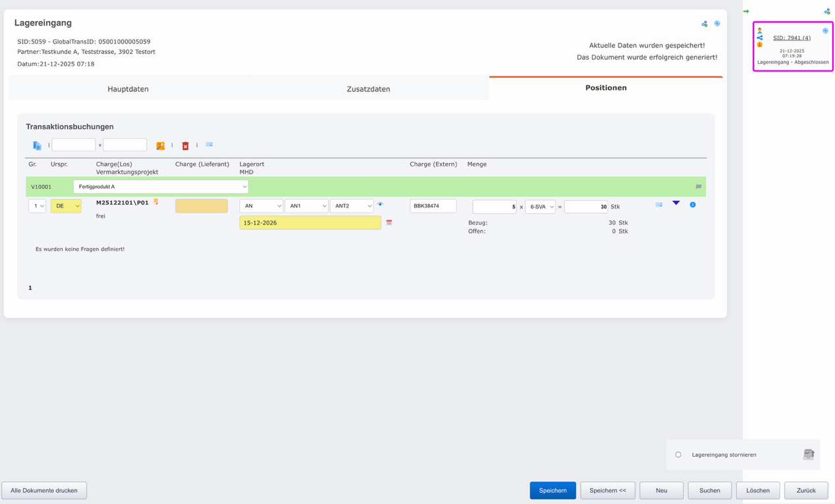Open the SID: 7941 (4) link
This screenshot has width=835, height=504.
792,38
